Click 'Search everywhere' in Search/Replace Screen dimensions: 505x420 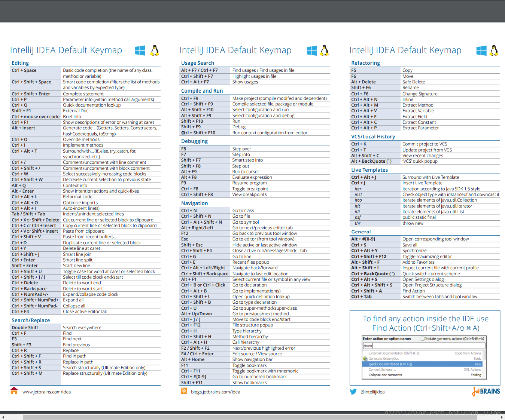(82, 328)
